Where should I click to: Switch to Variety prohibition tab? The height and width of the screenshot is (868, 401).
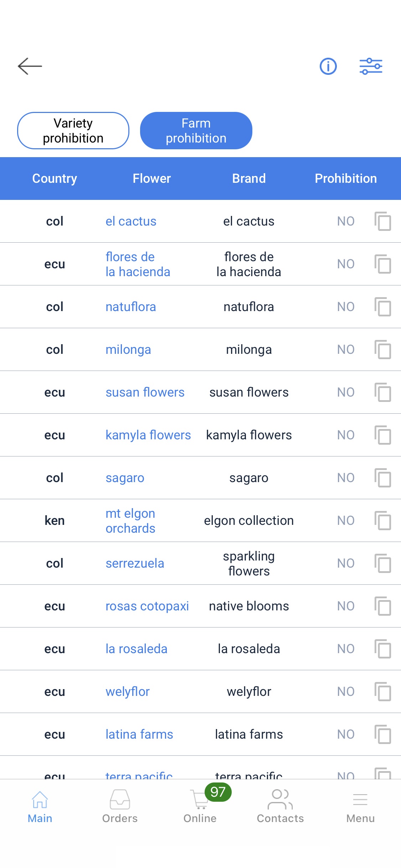point(73,131)
